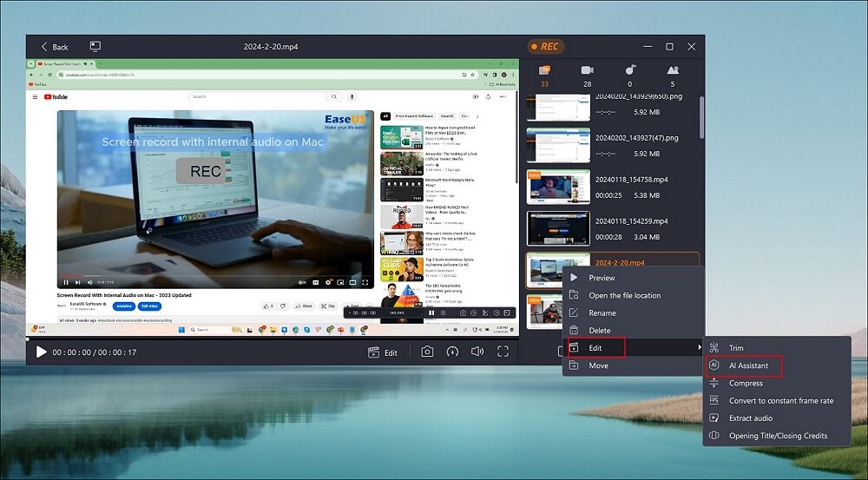Select thumbnail of 20240202_143929(650).png
The height and width of the screenshot is (480, 868).
[558, 108]
